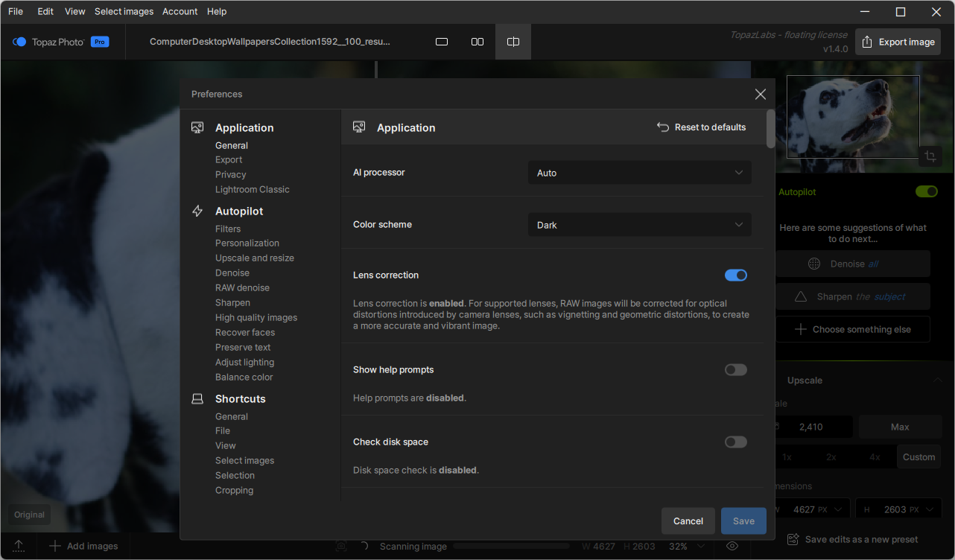Select the single image view icon
Image resolution: width=955 pixels, height=560 pixels.
pyautogui.click(x=442, y=42)
